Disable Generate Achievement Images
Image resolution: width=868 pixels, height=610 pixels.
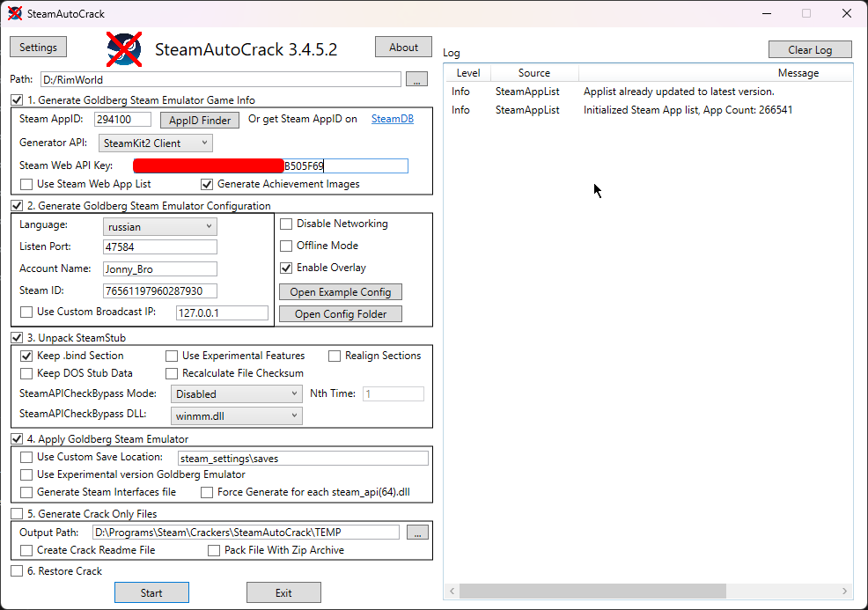[207, 184]
